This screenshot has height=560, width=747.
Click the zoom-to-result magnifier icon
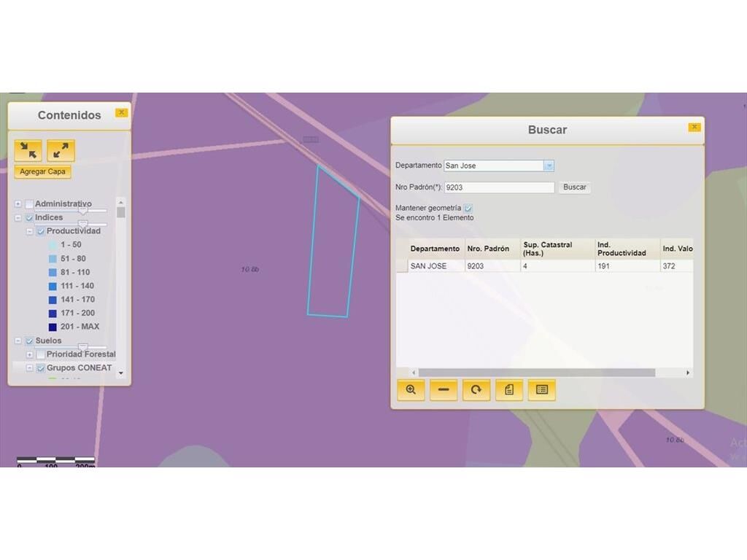click(411, 390)
